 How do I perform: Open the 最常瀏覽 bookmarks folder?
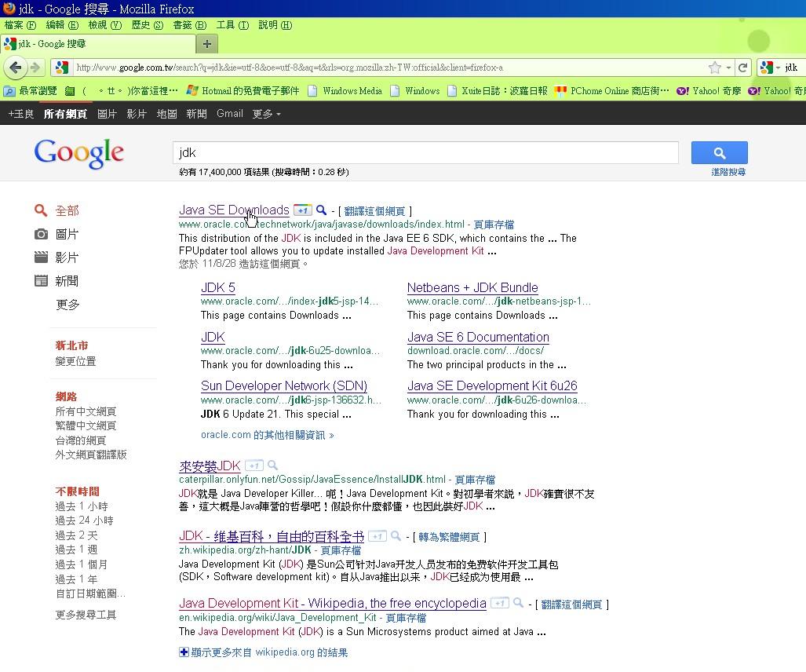coord(30,91)
